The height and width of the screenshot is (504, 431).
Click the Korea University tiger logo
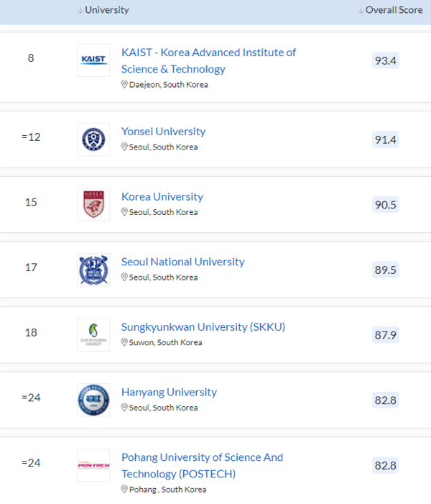point(93,204)
